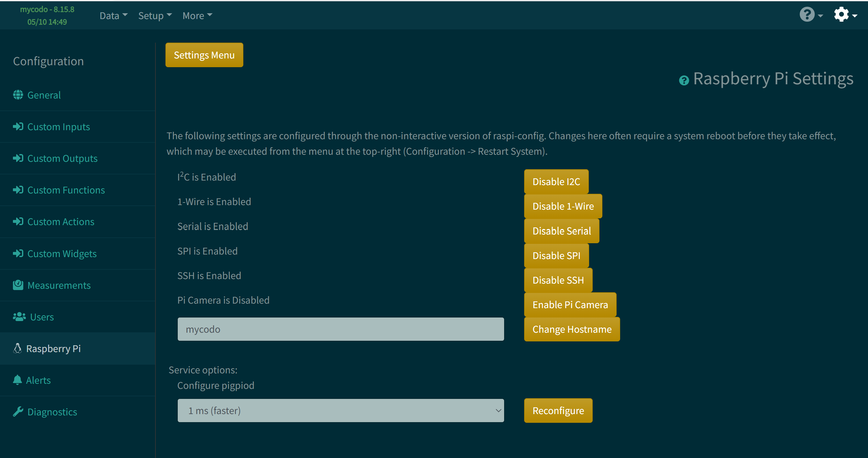Open Custom Widgets settings
Image resolution: width=868 pixels, height=458 pixels.
coord(62,253)
